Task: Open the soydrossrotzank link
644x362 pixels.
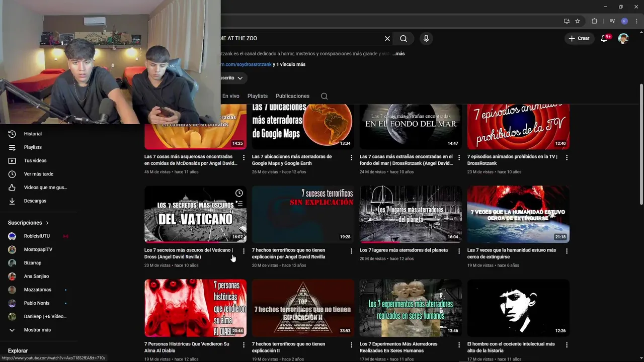Action: (x=246, y=64)
